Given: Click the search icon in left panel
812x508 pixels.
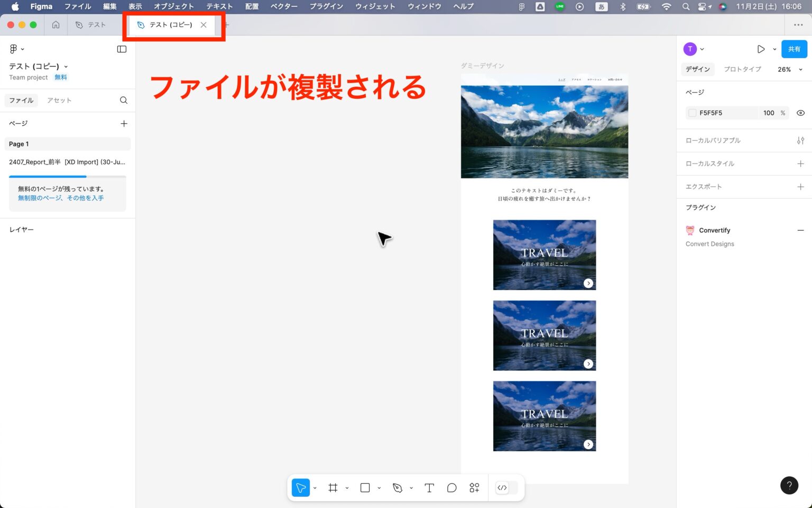Looking at the screenshot, I should tap(124, 101).
